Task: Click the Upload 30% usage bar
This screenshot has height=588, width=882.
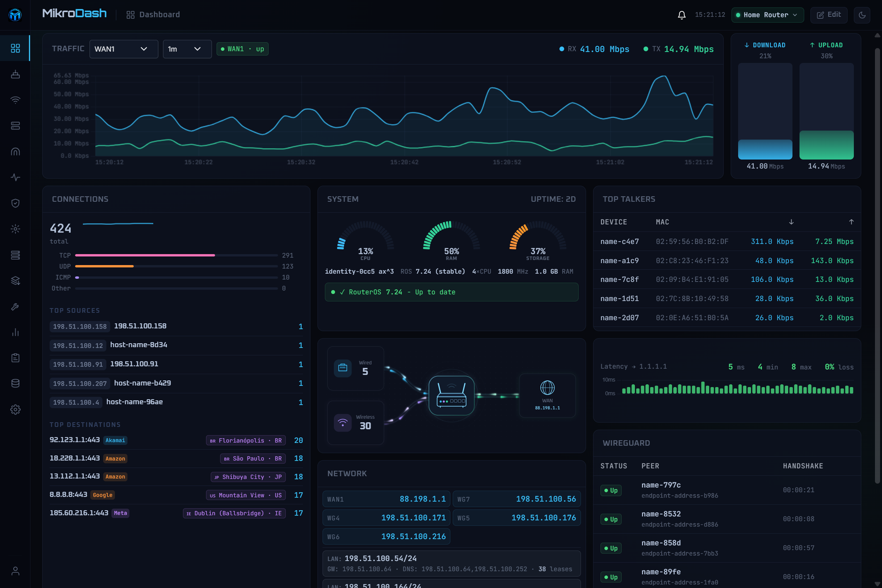Action: pos(826,111)
